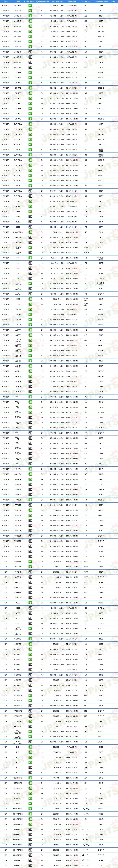The image size is (118, 868).
Task: Click petrol icon in GRANDEUR 2.4 G4KJ row
Action: pyautogui.click(x=30, y=232)
